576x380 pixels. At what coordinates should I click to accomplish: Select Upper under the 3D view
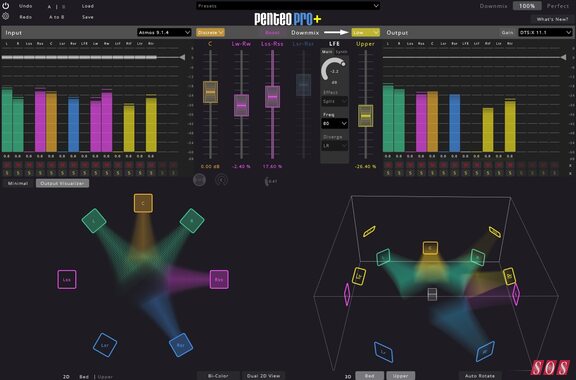click(x=401, y=376)
